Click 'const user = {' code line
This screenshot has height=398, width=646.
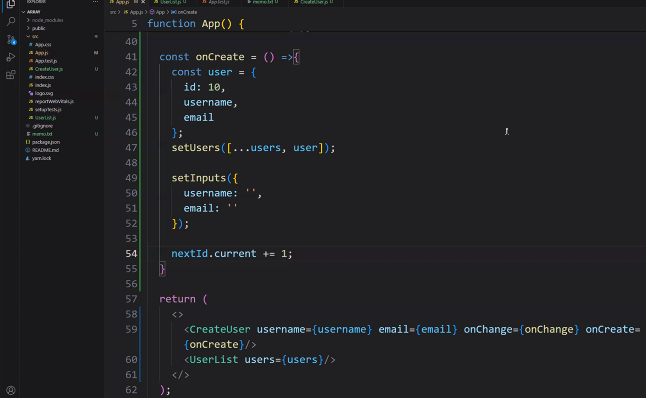click(x=214, y=72)
